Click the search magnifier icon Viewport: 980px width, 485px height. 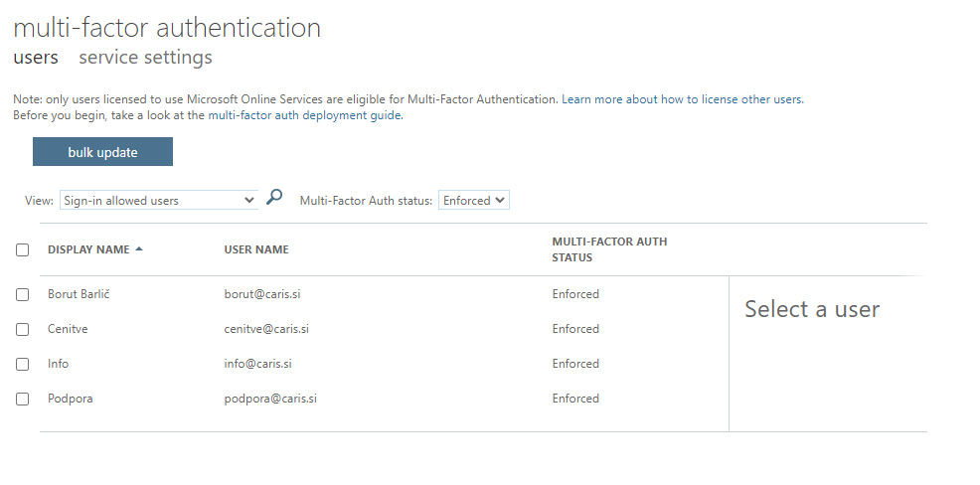[x=275, y=198]
